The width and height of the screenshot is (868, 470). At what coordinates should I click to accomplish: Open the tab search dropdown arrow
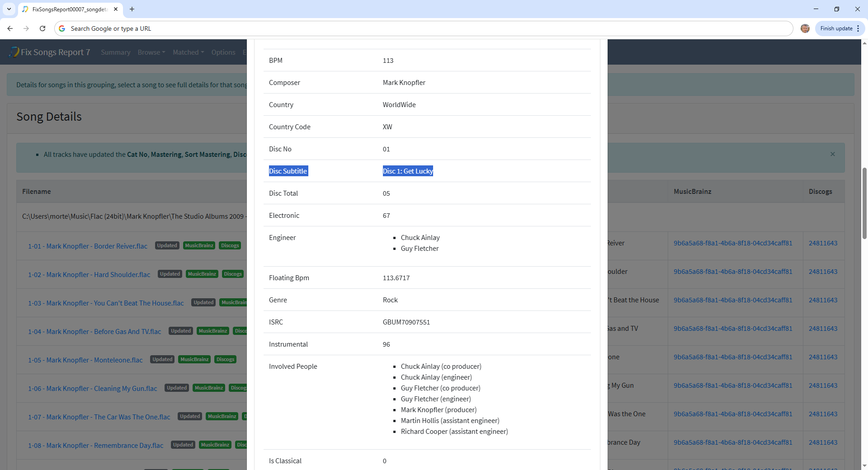(x=9, y=9)
